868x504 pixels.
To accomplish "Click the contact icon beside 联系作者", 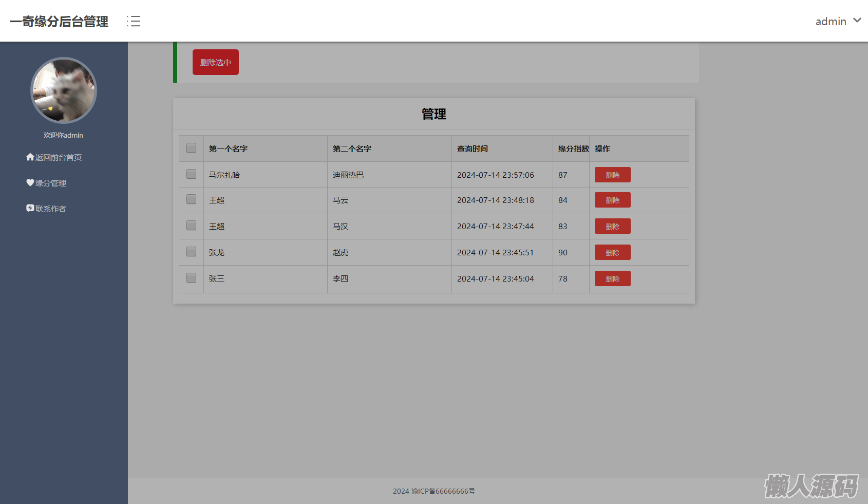I will tap(30, 208).
